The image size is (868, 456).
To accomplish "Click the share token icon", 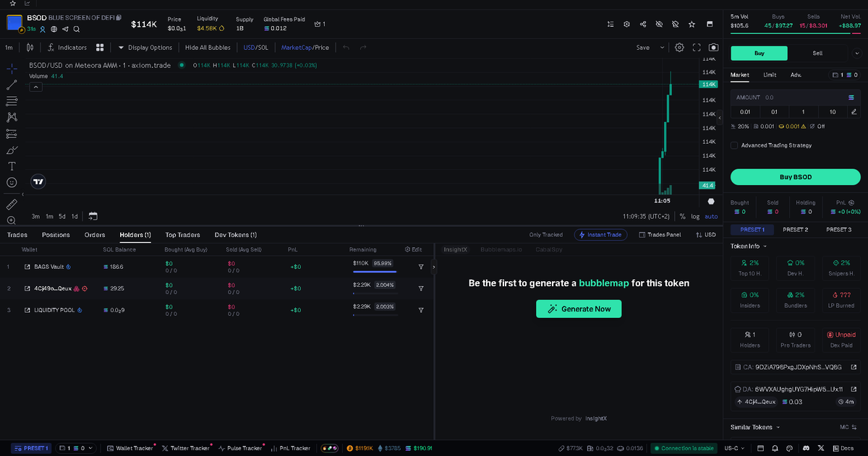I will click(643, 25).
